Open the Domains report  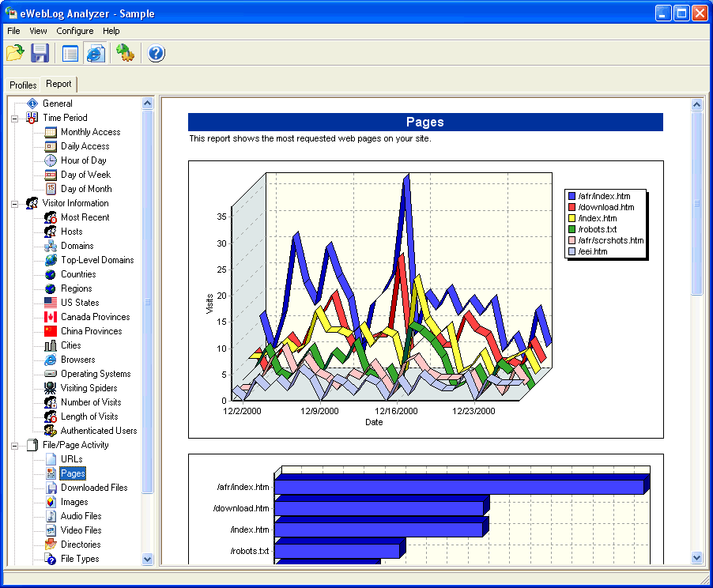tap(77, 246)
